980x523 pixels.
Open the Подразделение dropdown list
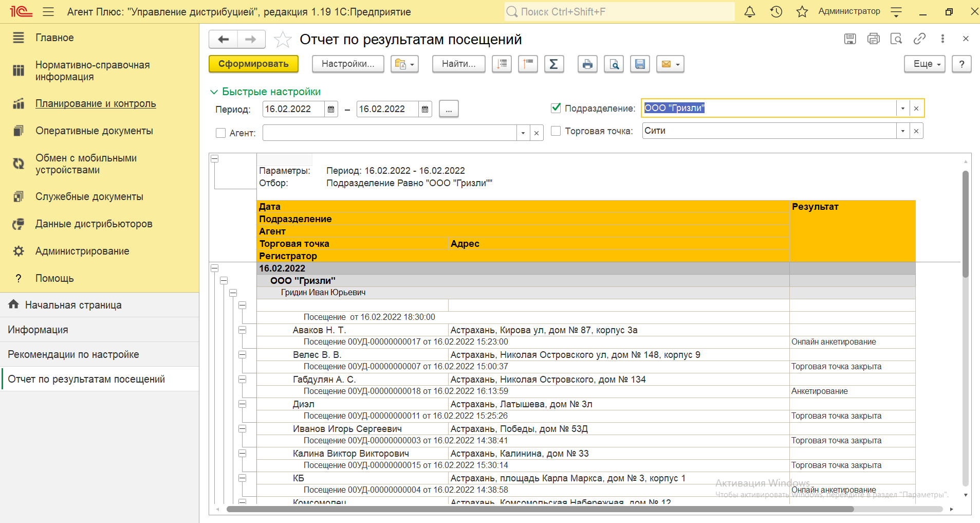(x=903, y=109)
